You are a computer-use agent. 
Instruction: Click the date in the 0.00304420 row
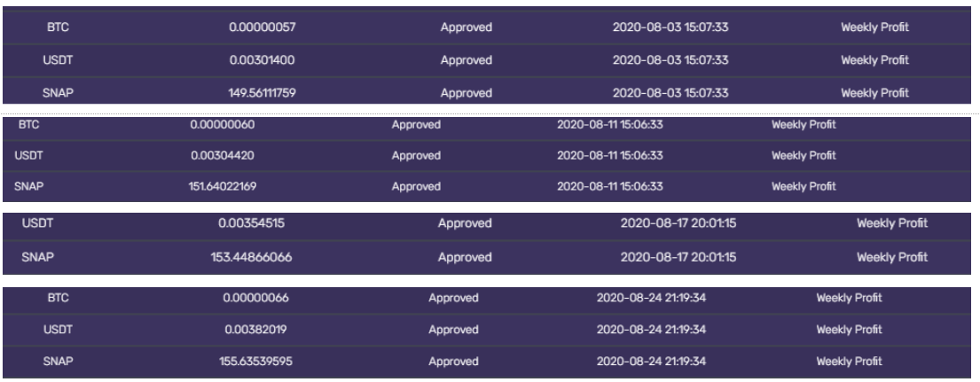pyautogui.click(x=609, y=156)
